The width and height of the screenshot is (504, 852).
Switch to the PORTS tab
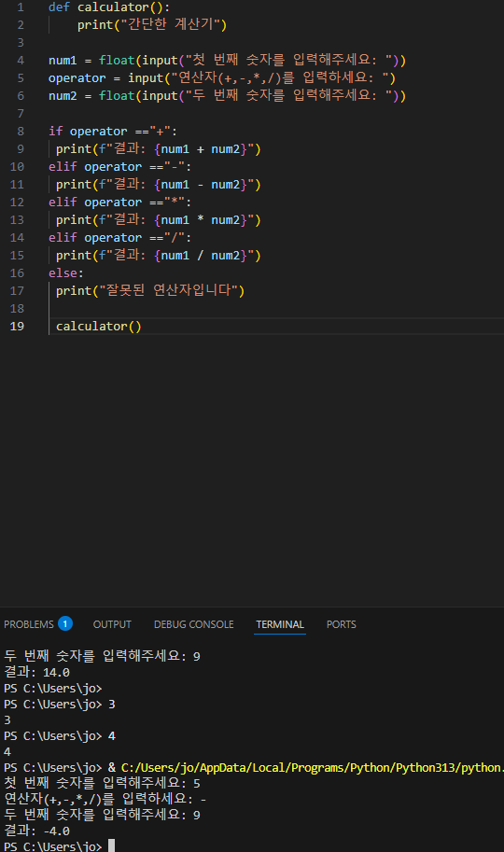342,624
